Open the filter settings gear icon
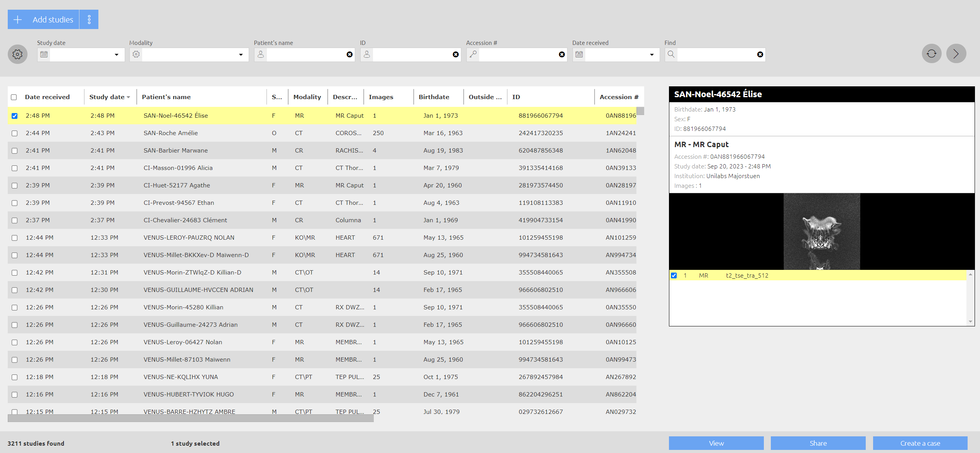This screenshot has width=980, height=453. pyautogui.click(x=17, y=54)
